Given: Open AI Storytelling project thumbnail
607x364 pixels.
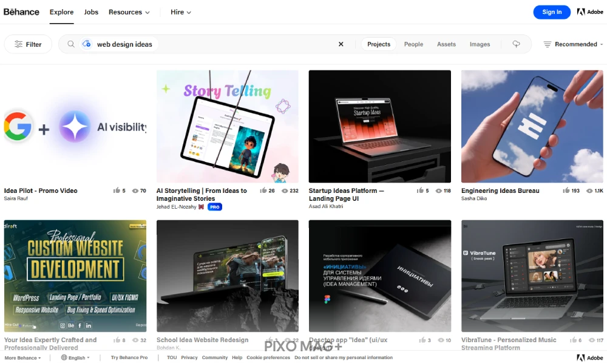Looking at the screenshot, I should (227, 126).
